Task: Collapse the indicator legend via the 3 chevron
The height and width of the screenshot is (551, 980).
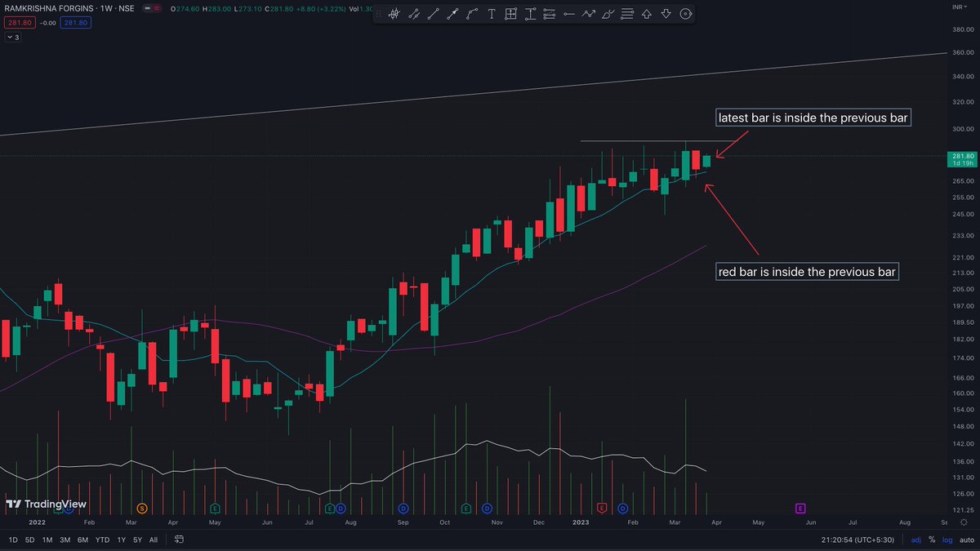Action: [11, 37]
